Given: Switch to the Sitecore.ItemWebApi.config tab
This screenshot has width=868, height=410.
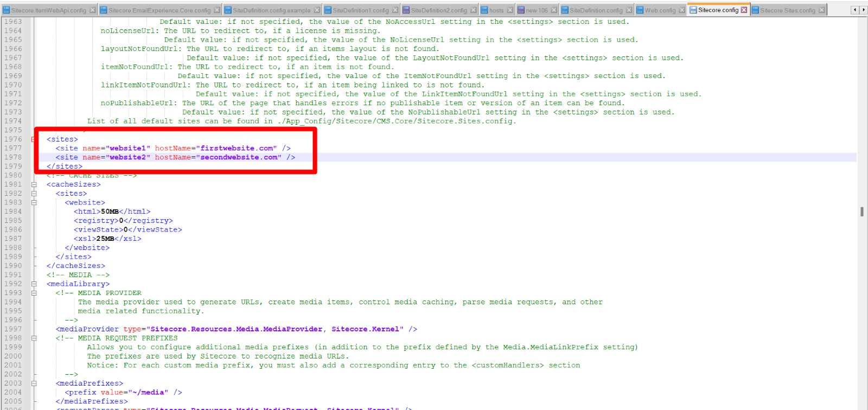Looking at the screenshot, I should (x=48, y=10).
